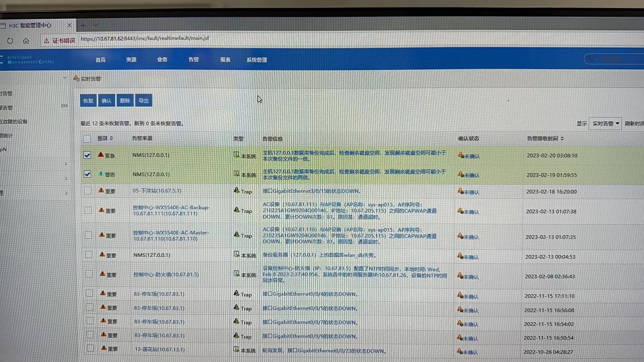Open the 实时告警 display dropdown
This screenshot has height=362, width=644.
(x=605, y=123)
